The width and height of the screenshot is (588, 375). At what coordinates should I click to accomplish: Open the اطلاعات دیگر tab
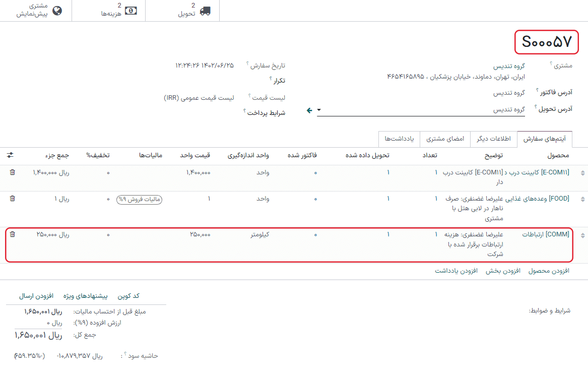pyautogui.click(x=494, y=139)
